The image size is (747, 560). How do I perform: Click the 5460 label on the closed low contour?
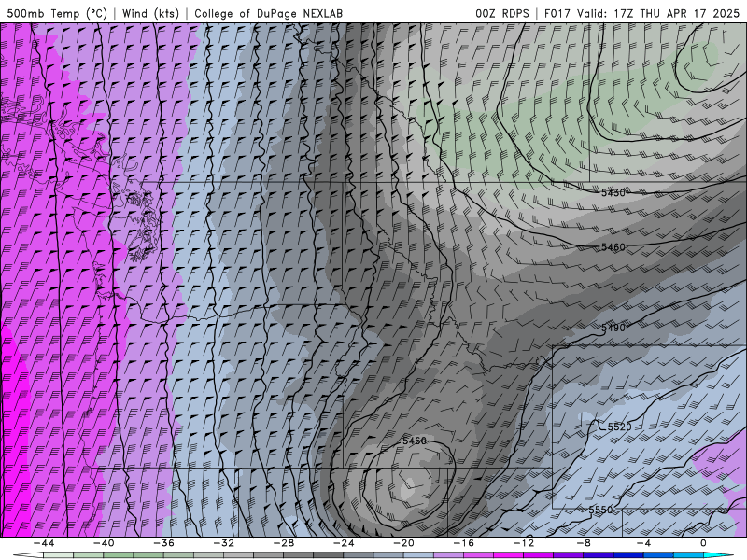tap(415, 441)
